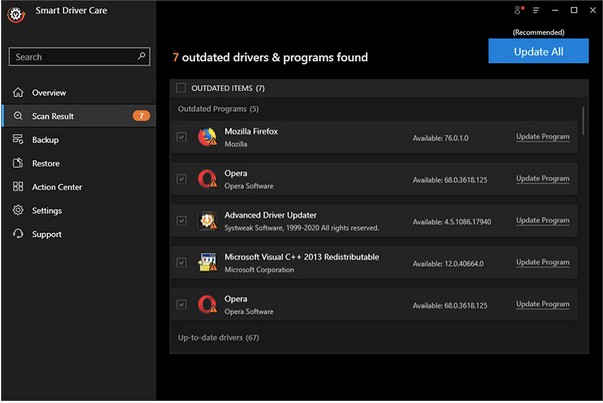Image resolution: width=603 pixels, height=403 pixels.
Task: Open the Support page
Action: (x=79, y=234)
